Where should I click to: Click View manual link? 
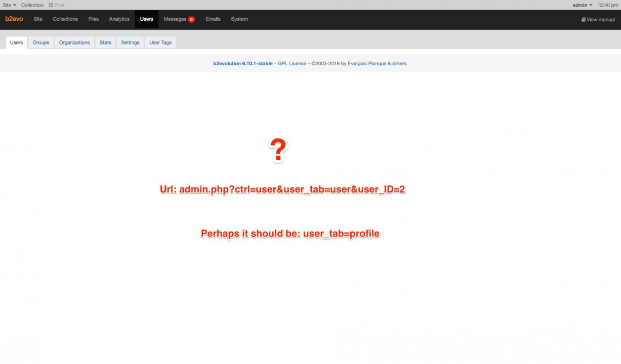pyautogui.click(x=598, y=20)
